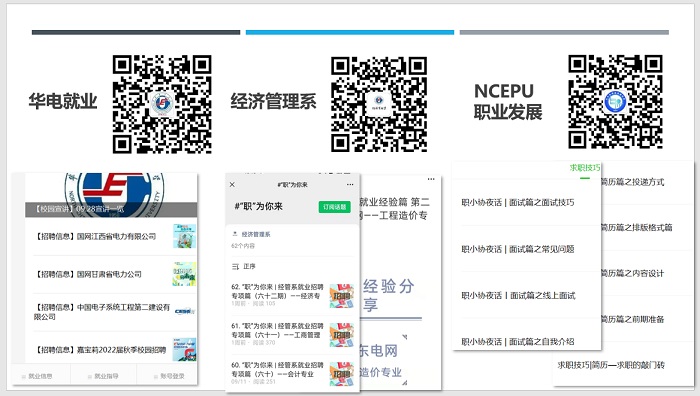Click the NCEPU 职业发展 heading text
Viewport: 700px width, 396px height.
point(508,102)
